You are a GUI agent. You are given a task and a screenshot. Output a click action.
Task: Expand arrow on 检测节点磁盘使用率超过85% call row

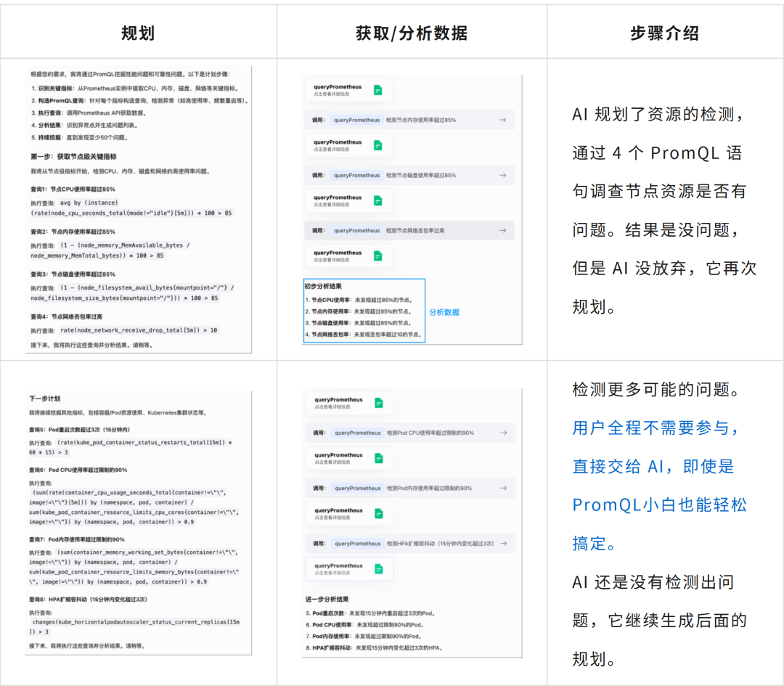[x=501, y=175]
